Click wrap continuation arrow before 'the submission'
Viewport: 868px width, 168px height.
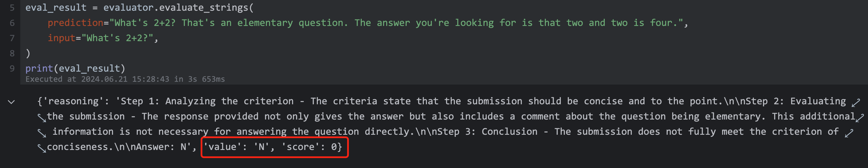click(42, 117)
